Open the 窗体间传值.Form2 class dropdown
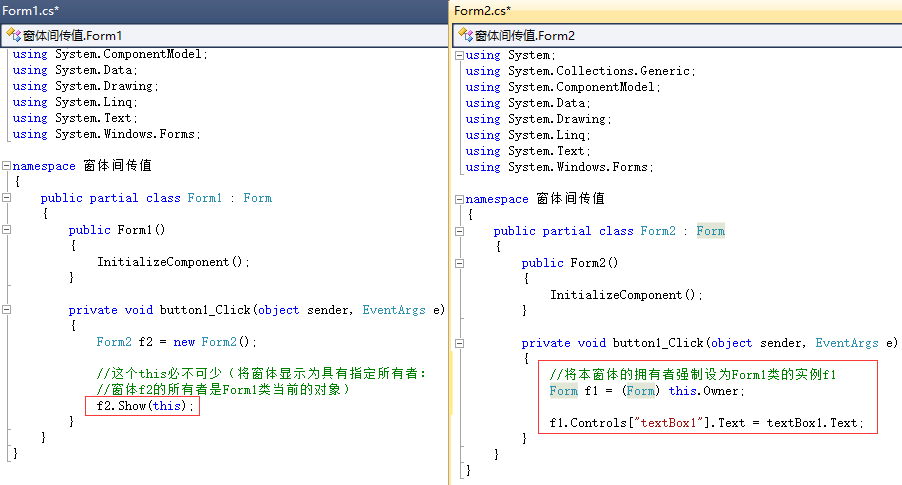The height and width of the screenshot is (485, 902). 678,36
